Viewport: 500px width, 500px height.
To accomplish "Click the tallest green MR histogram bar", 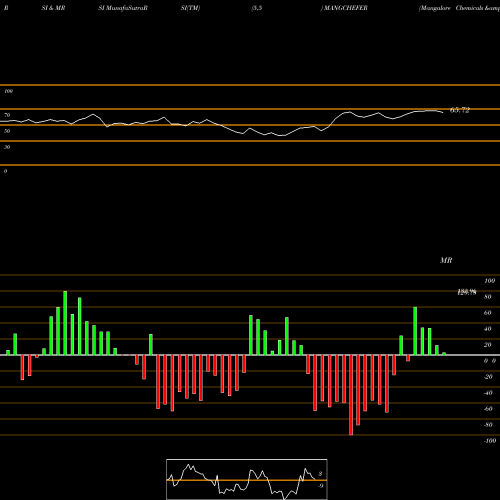I will [65, 323].
